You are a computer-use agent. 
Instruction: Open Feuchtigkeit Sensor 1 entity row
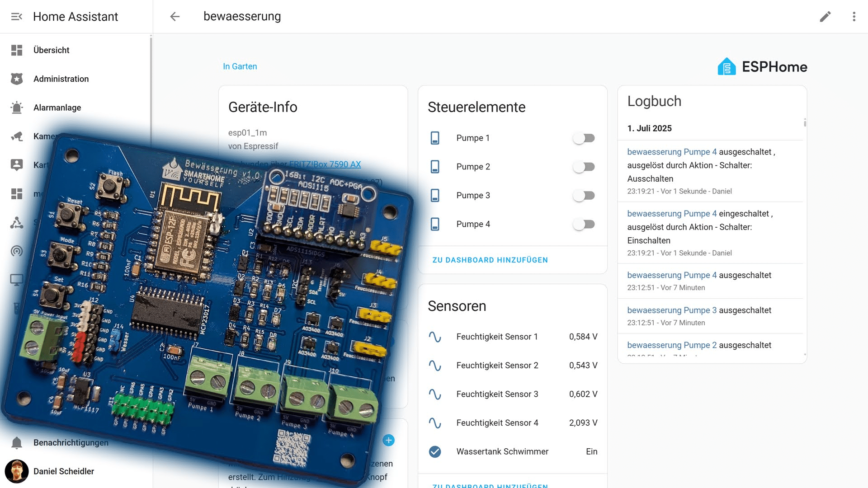(513, 337)
